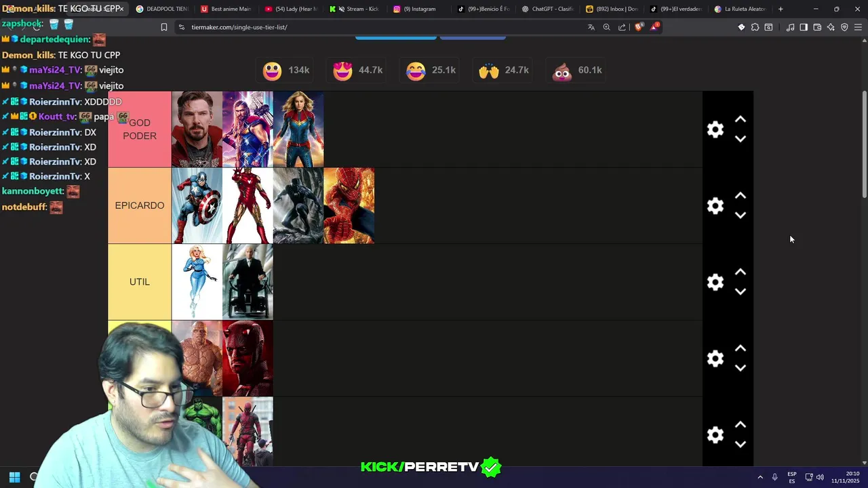Viewport: 868px width, 488px height.
Task: Open settings gear for the Hulk and Deadpool row
Action: coord(715,434)
